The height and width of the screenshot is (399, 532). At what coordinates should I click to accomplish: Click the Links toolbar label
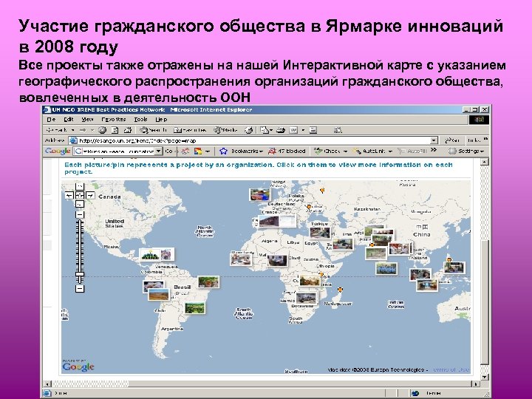pos(474,140)
